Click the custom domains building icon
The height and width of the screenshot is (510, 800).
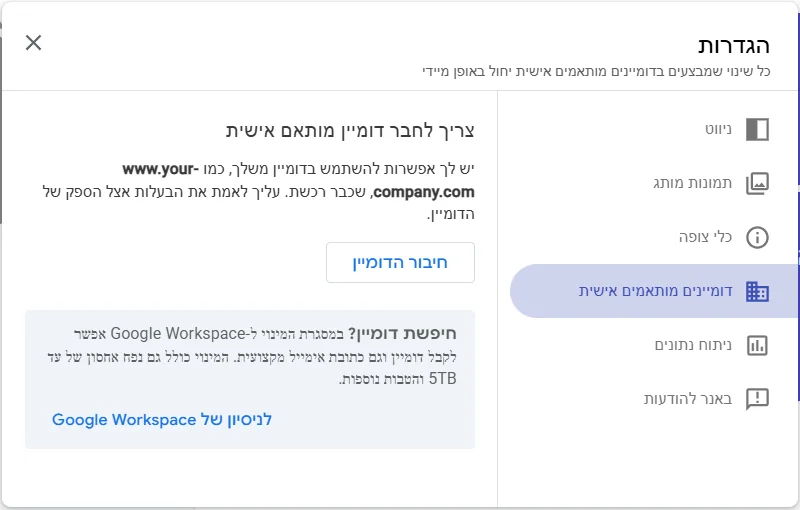click(x=757, y=291)
